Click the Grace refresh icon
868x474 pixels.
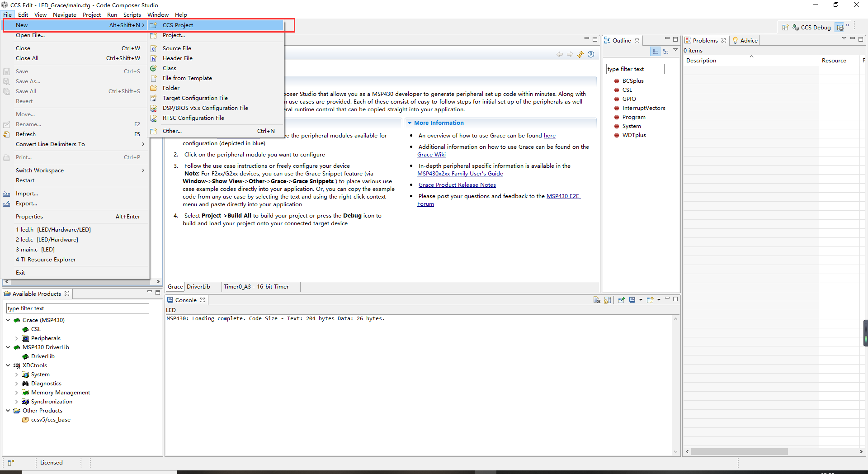click(580, 54)
